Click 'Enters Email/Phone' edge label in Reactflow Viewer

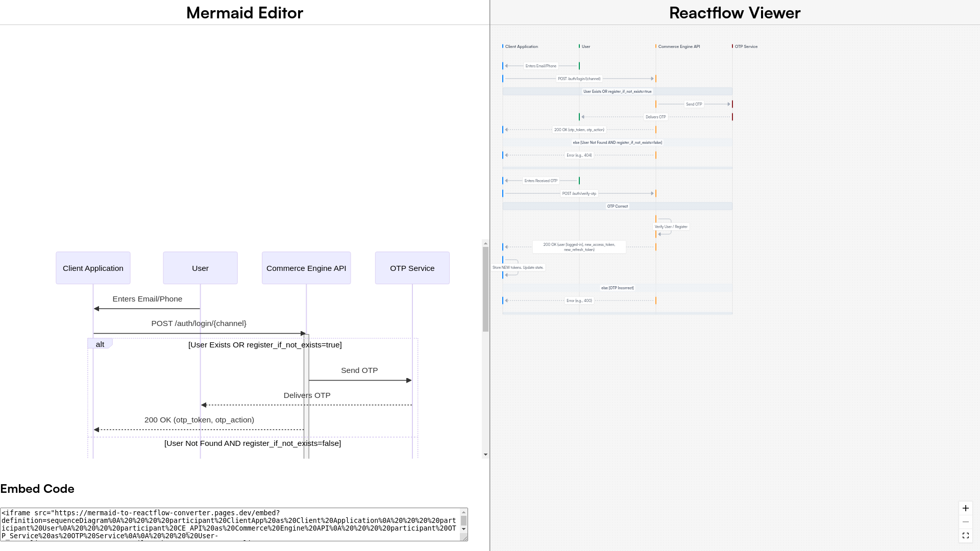coord(541,66)
